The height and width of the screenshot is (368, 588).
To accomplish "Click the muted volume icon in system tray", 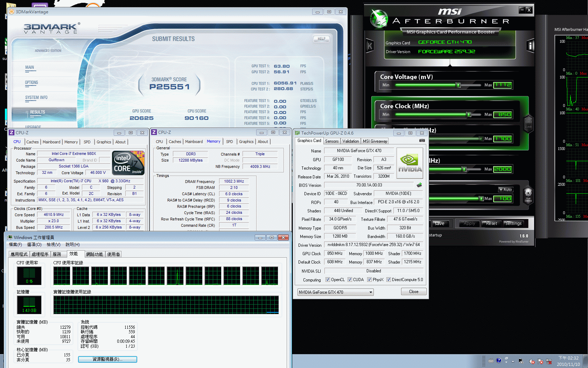I will [532, 361].
